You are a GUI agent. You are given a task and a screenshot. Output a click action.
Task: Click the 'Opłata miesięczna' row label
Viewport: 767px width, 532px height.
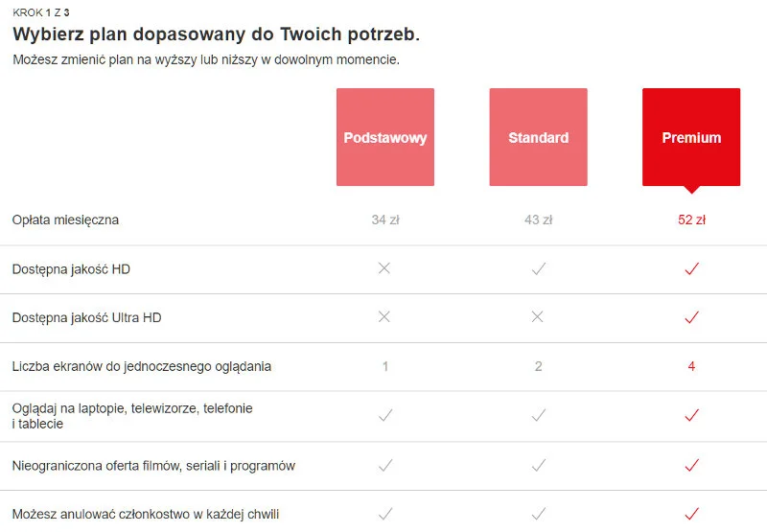pyautogui.click(x=65, y=220)
